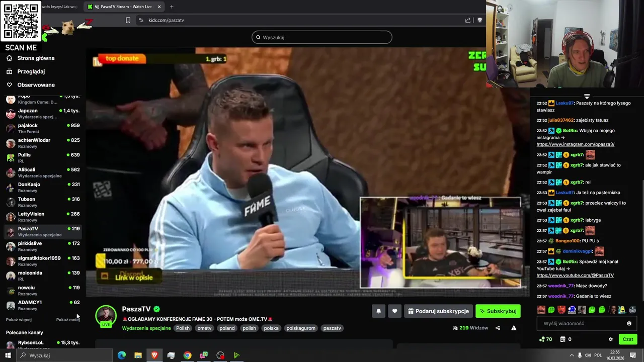Open the Japczan channel in the sidebar
The width and height of the screenshot is (644, 362).
(42, 114)
